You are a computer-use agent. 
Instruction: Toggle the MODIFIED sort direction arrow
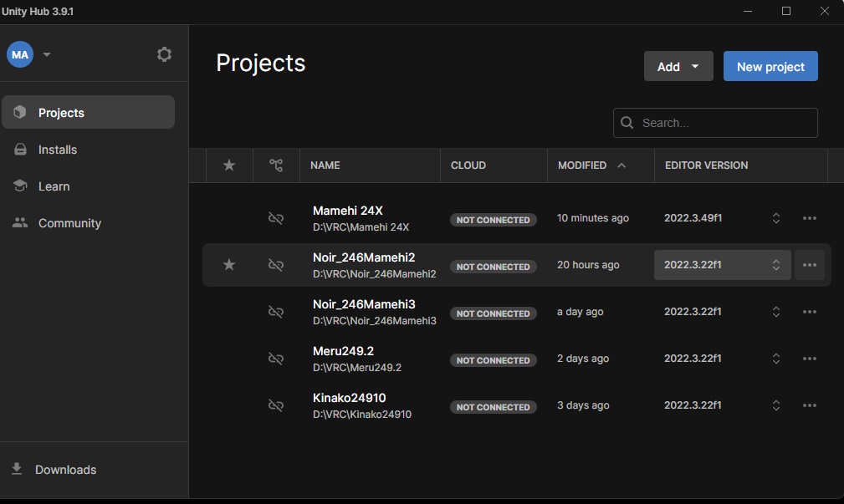pos(621,165)
